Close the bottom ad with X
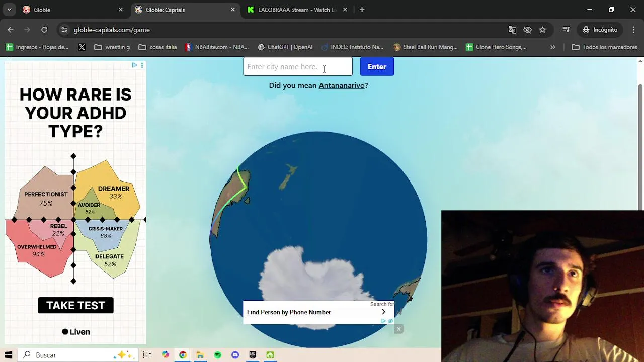644x362 pixels. pos(398,329)
